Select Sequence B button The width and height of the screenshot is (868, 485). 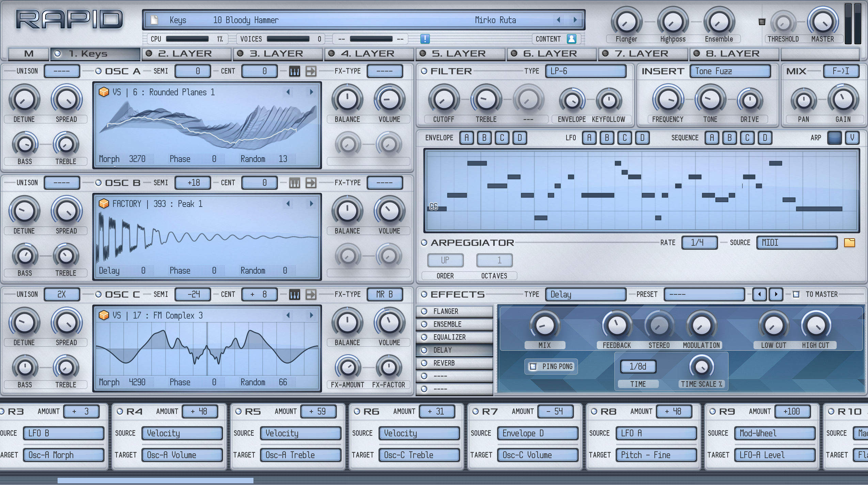pos(730,138)
